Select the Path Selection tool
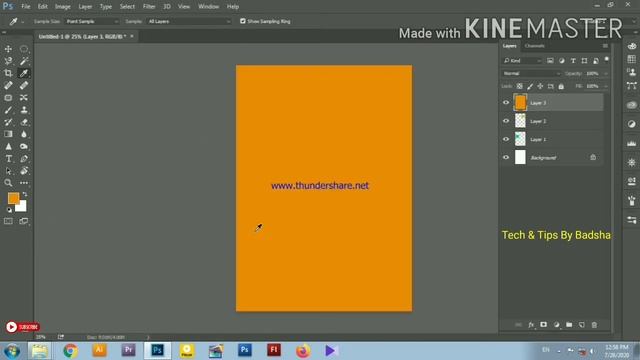 click(x=8, y=171)
